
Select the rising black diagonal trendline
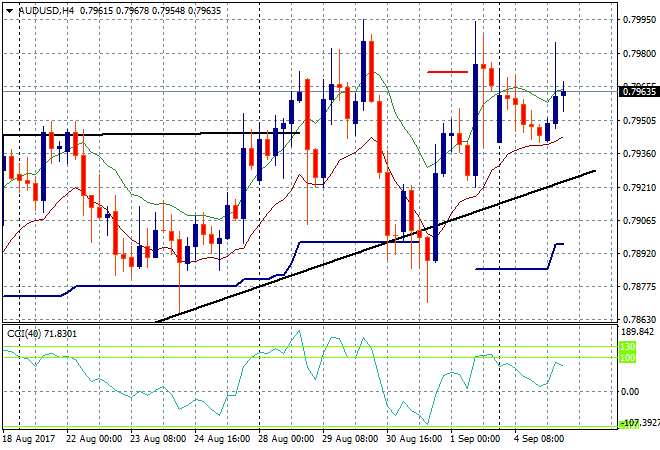coord(376,246)
